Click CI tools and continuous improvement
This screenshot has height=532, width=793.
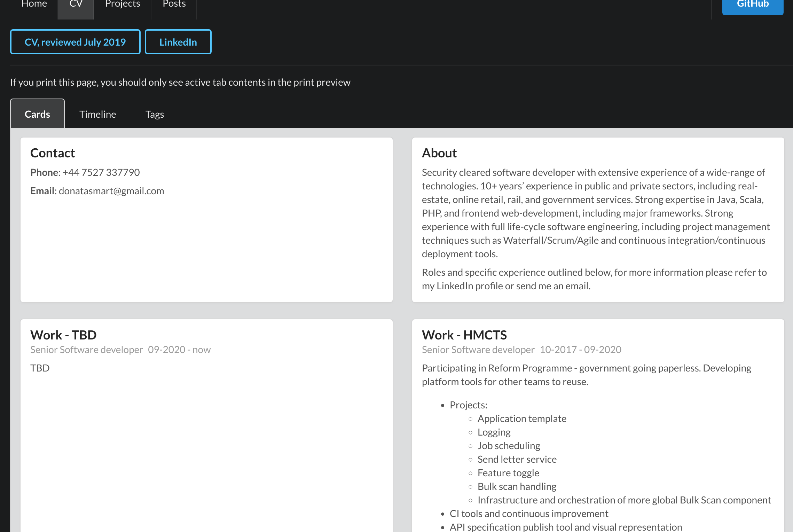click(x=529, y=514)
